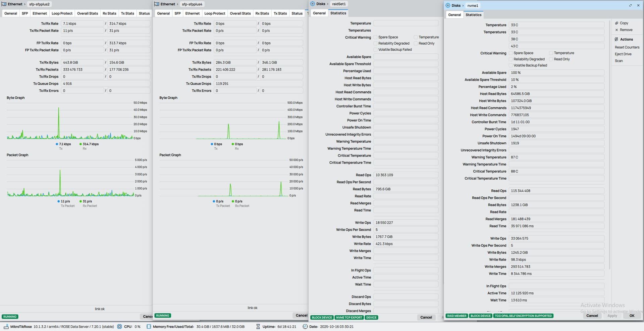Click OK in the nvme1 window
Image resolution: width=644 pixels, height=331 pixels.
(632, 316)
